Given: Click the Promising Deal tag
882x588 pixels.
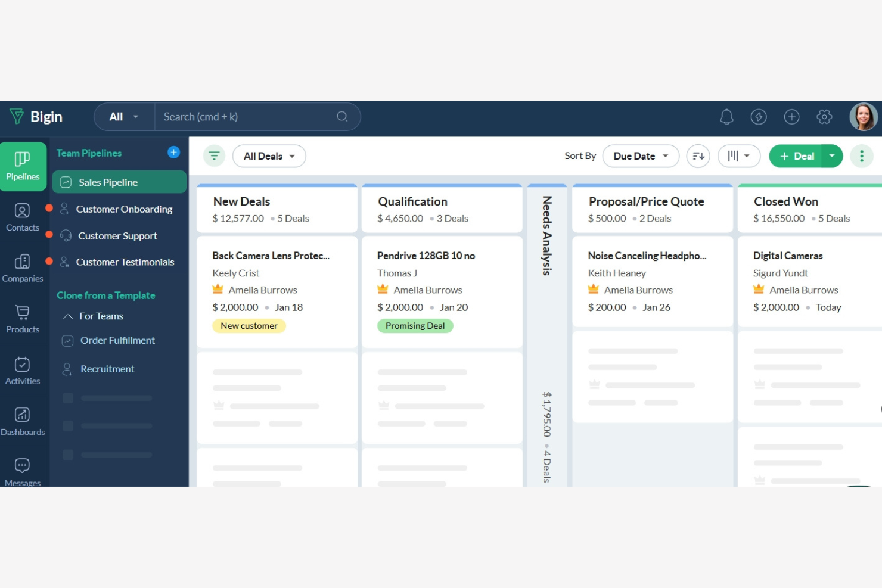Looking at the screenshot, I should [x=415, y=326].
